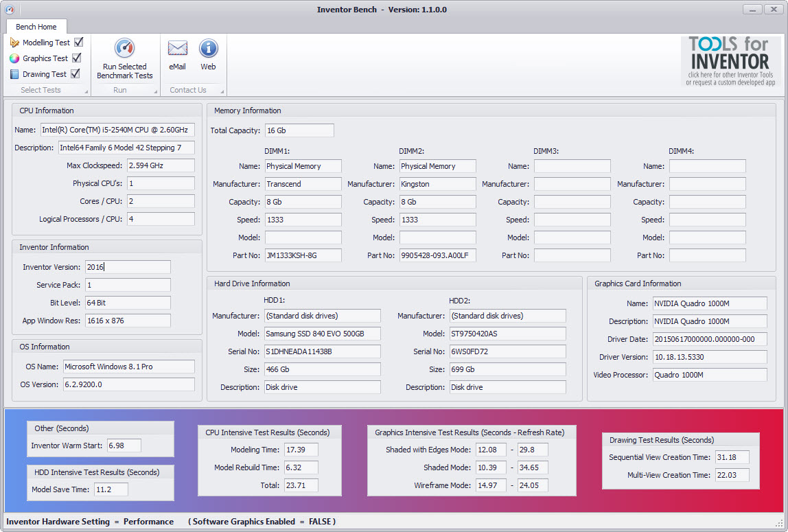The image size is (788, 532).
Task: Expand the Run group launcher
Action: pos(155,91)
